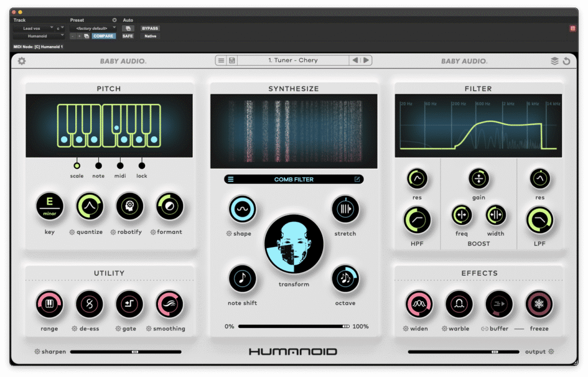Go to previous preset arrow
The image size is (588, 377).
[x=355, y=60]
